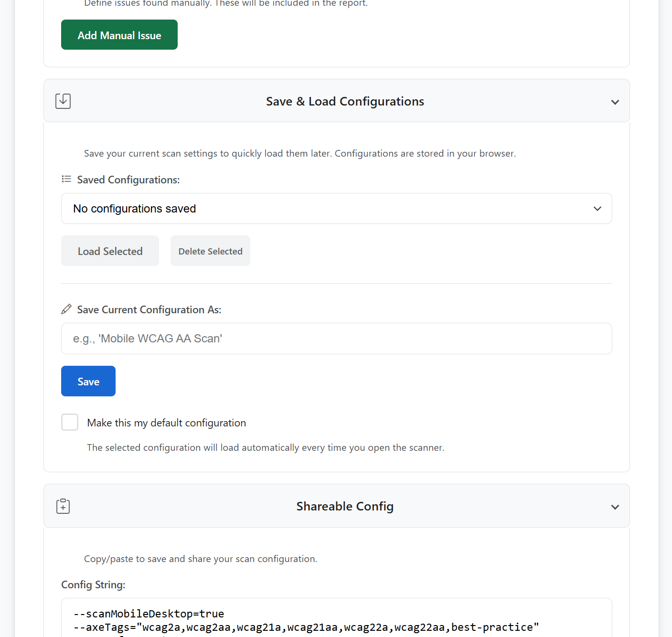Click the clipboard-plus icon beside Shareable Config
This screenshot has width=672, height=637.
63,506
